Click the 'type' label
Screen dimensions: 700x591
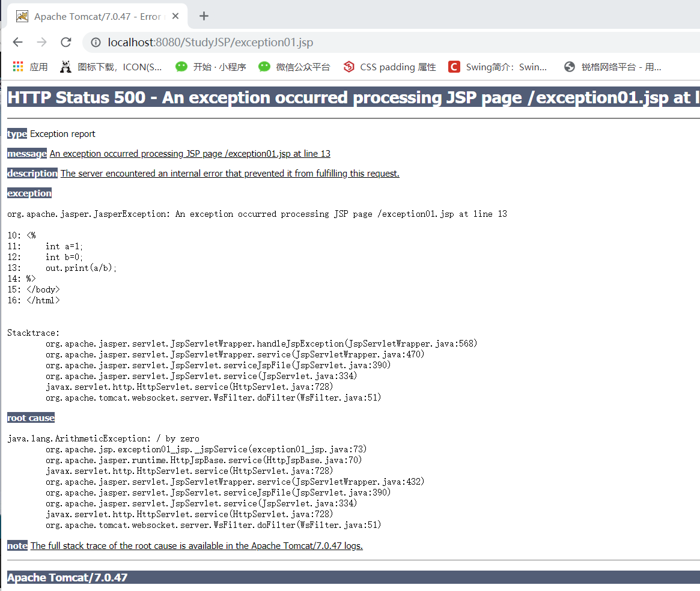(17, 134)
